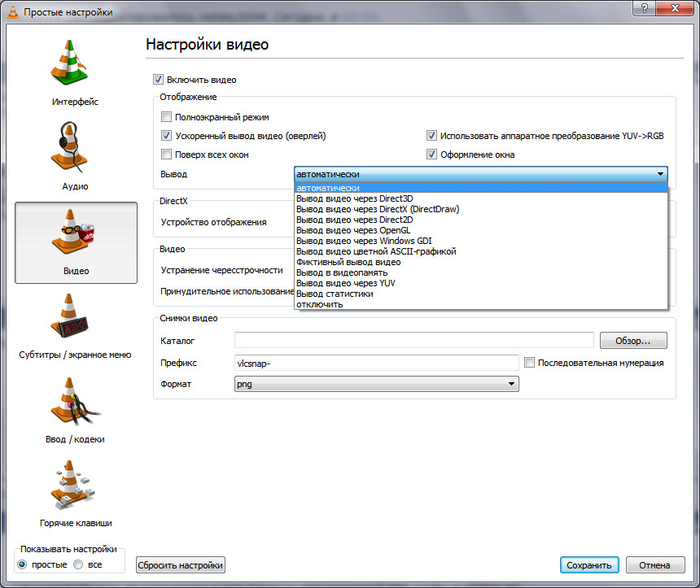The height and width of the screenshot is (588, 700).
Task: Choose Вывод видео через OpenGL
Action: point(481,230)
